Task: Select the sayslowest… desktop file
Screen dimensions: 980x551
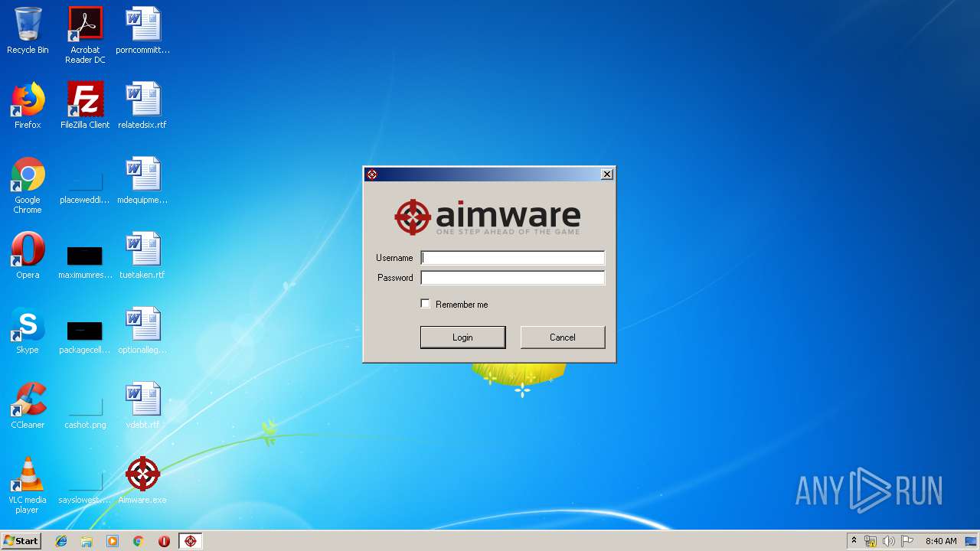Action: pyautogui.click(x=85, y=487)
